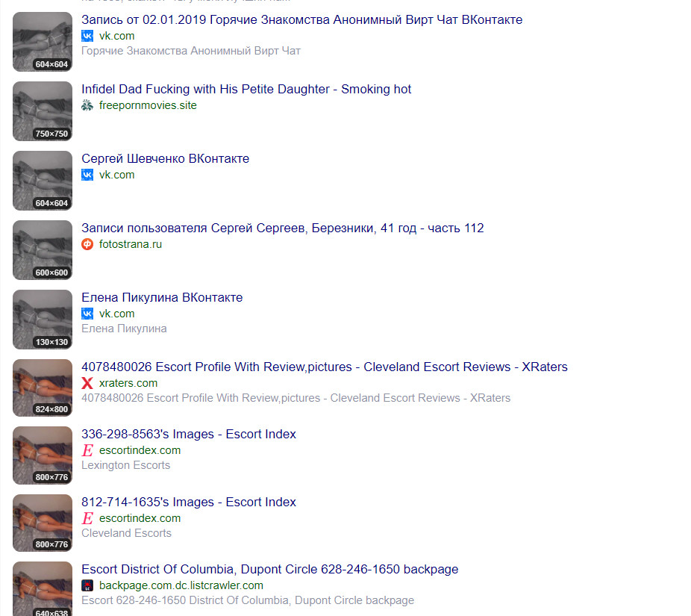691x616 pixels.
Task: Open the '812-714-1635's Images - Escort Index' link
Action: tap(189, 503)
